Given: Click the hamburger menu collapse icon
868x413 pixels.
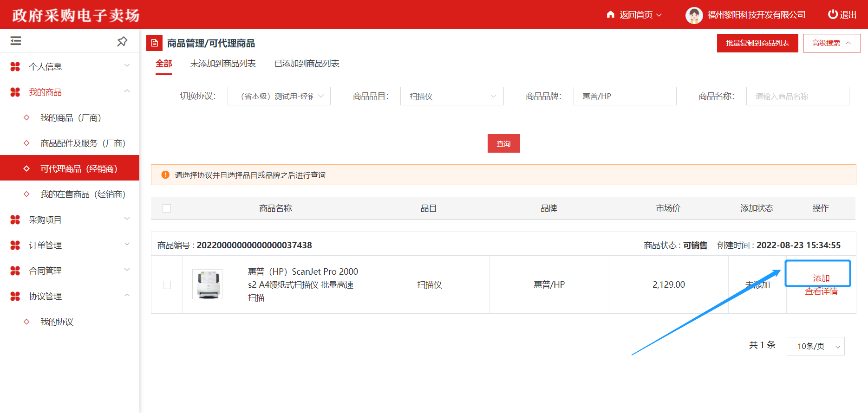Looking at the screenshot, I should click(x=16, y=41).
